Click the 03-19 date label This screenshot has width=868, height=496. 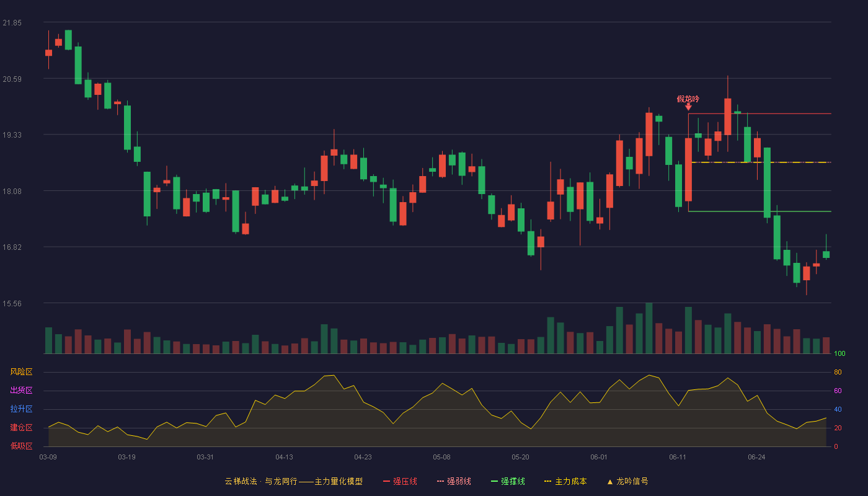click(126, 457)
